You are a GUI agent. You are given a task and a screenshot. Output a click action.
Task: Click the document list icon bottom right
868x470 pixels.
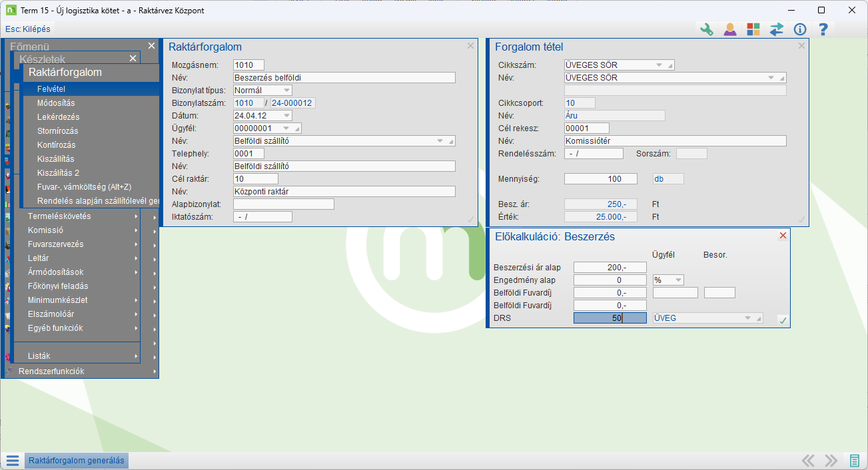(855, 461)
